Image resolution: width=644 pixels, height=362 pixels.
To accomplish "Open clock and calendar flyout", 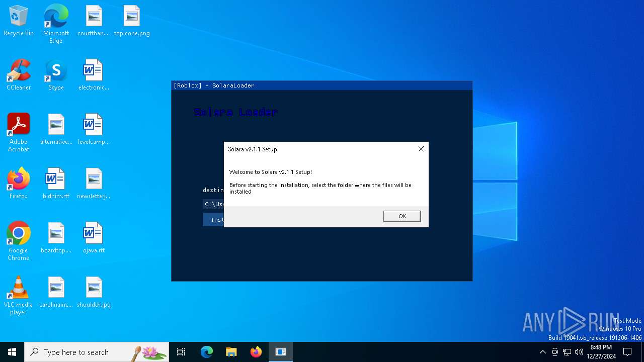I will tap(601, 352).
